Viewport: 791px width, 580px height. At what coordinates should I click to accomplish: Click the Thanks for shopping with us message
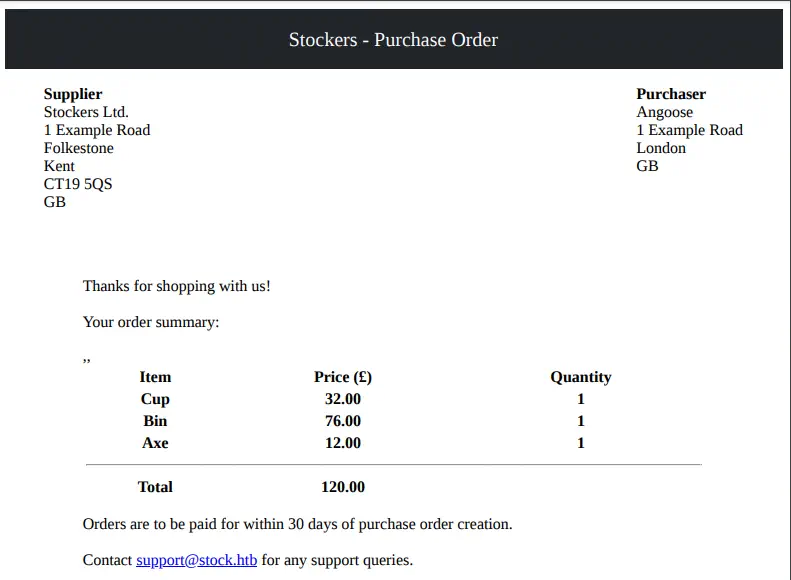(x=177, y=286)
